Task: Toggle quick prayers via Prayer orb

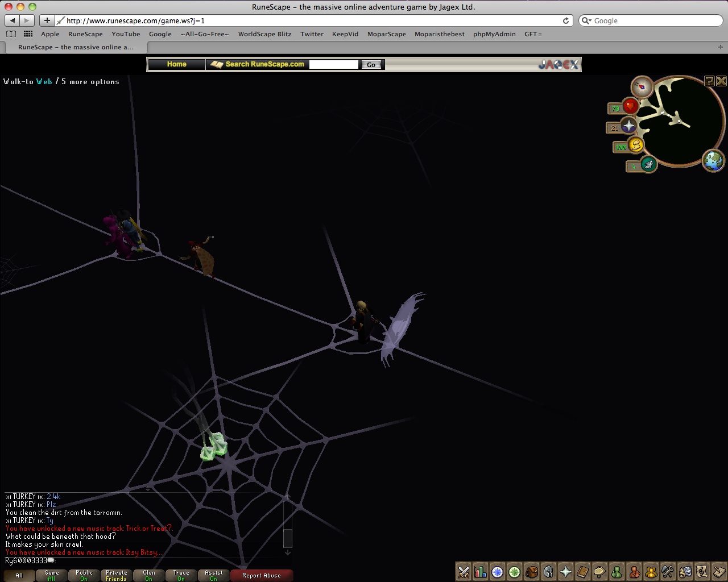Action: point(628,126)
